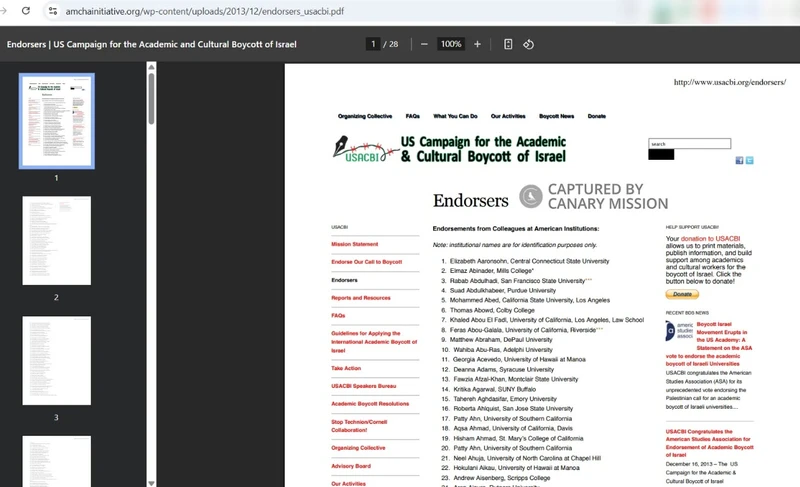This screenshot has width=800, height=487.
Task: Click the black search submit button
Action: click(x=661, y=155)
